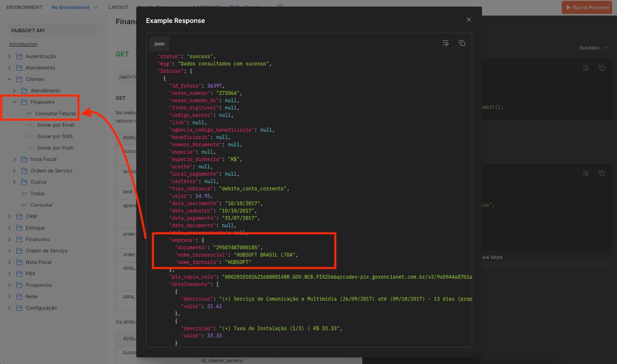Copy the lower response snippet in background
The height and width of the screenshot is (364, 617).
[602, 173]
